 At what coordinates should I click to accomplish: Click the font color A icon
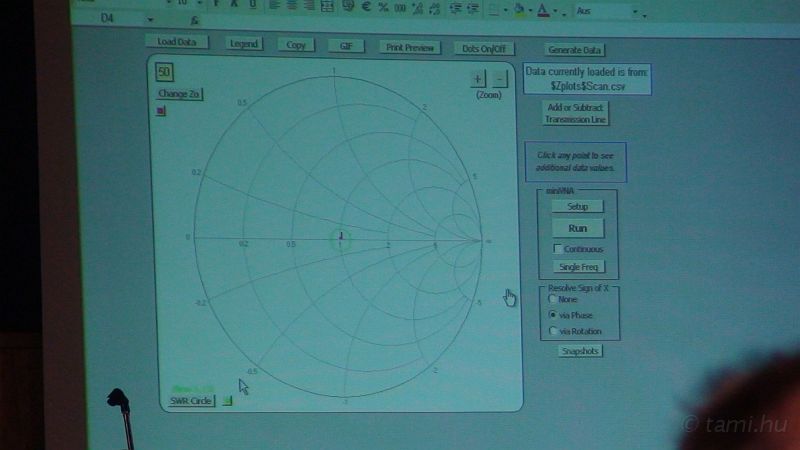click(x=541, y=9)
